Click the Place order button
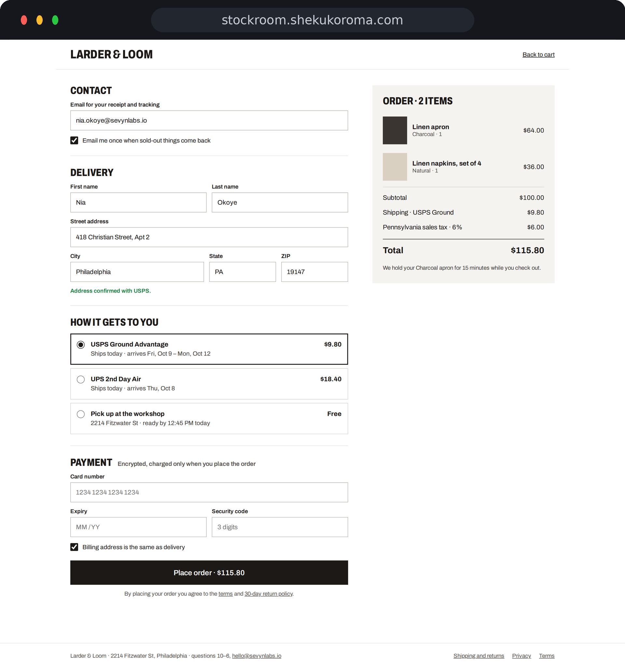Screen dimensions: 625x672 [x=209, y=573]
